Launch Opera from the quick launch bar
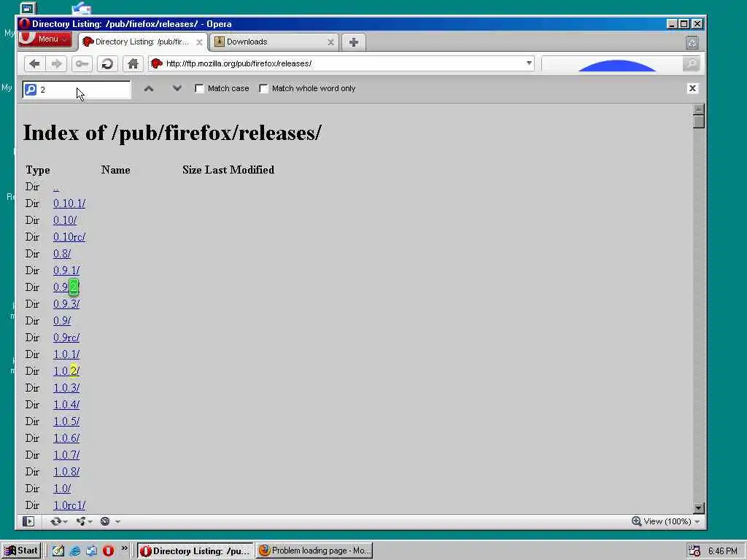The image size is (747, 560). (108, 551)
